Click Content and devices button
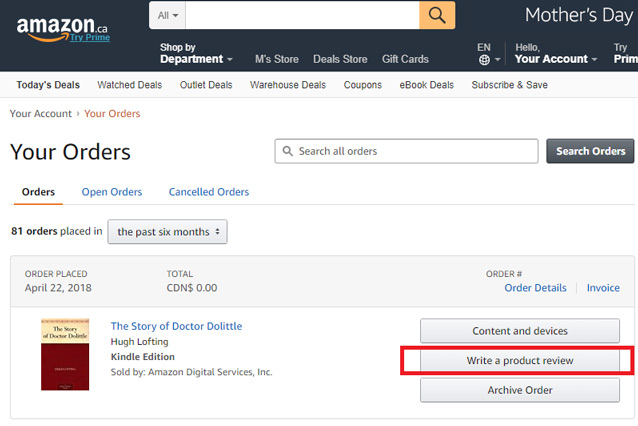Viewport: 638px width, 426px height. click(x=520, y=331)
